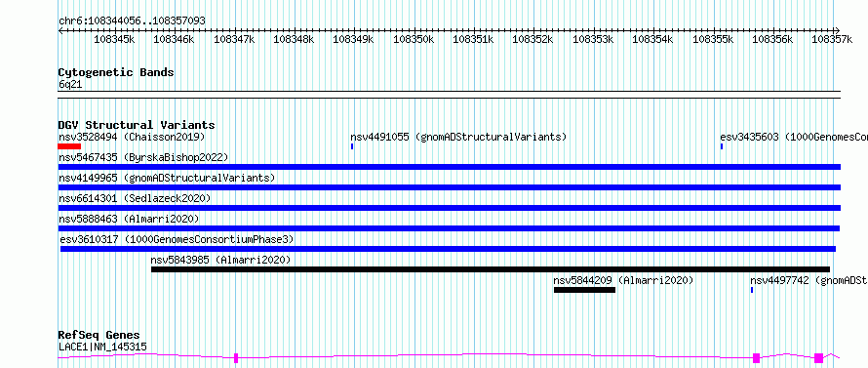Click the chr6:108344056..108357093 position label
The height and width of the screenshot is (368, 868).
click(x=132, y=20)
